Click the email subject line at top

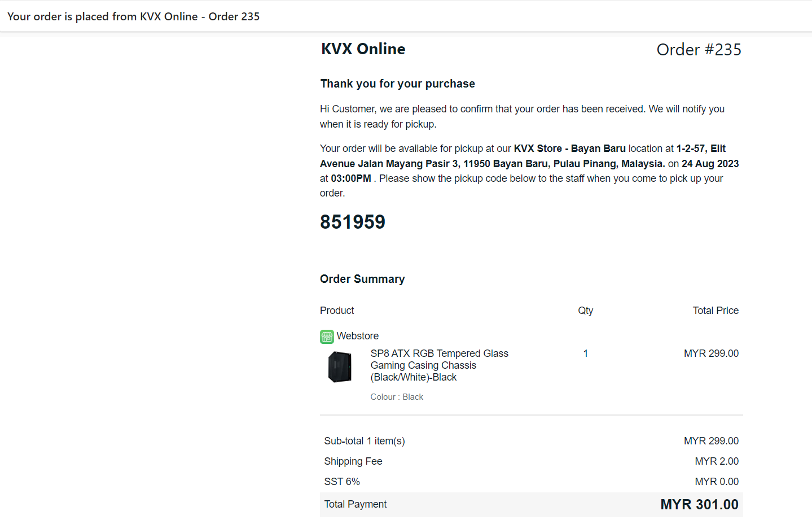(133, 16)
